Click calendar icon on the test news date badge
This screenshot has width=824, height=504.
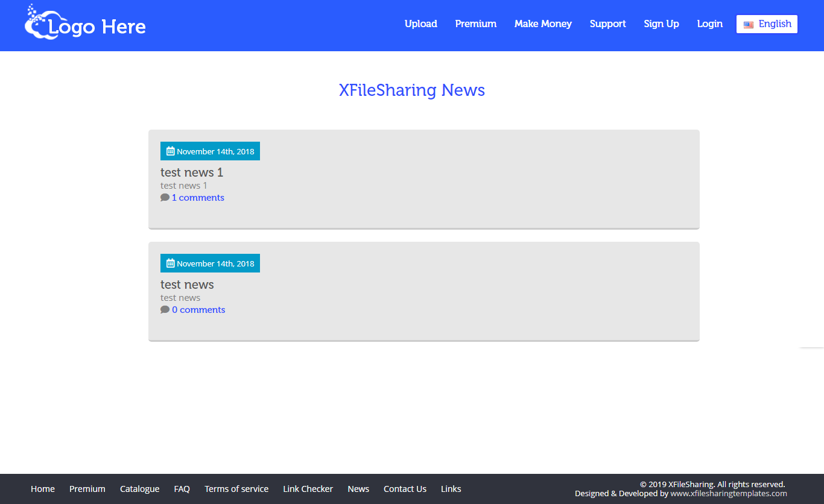click(170, 263)
